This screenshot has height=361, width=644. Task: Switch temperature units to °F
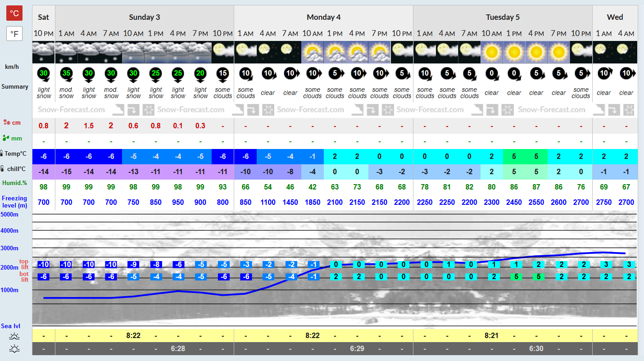pos(14,33)
